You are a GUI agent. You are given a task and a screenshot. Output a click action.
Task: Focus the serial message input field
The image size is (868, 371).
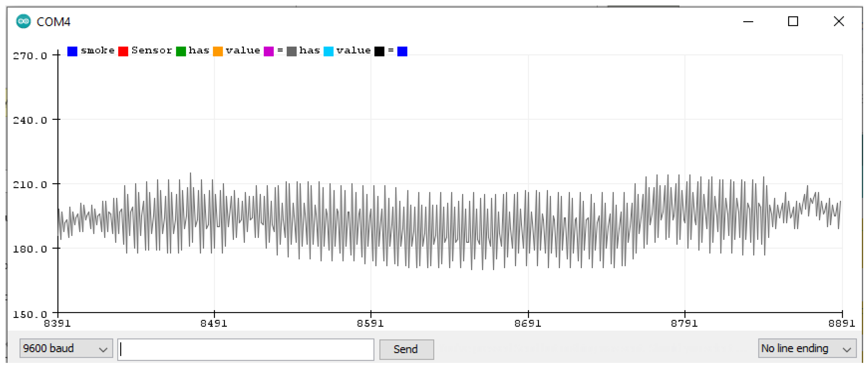point(246,349)
